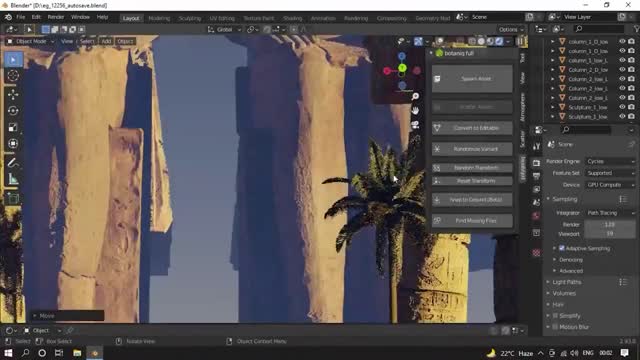This screenshot has width=640, height=360.
Task: Select the Move tool
Action: click(13, 94)
